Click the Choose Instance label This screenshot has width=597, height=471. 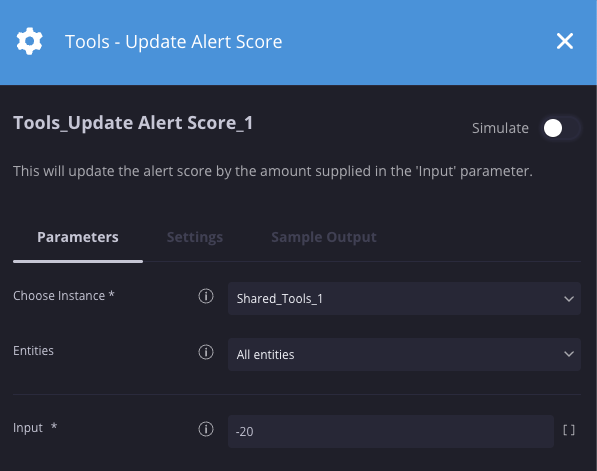(x=64, y=295)
